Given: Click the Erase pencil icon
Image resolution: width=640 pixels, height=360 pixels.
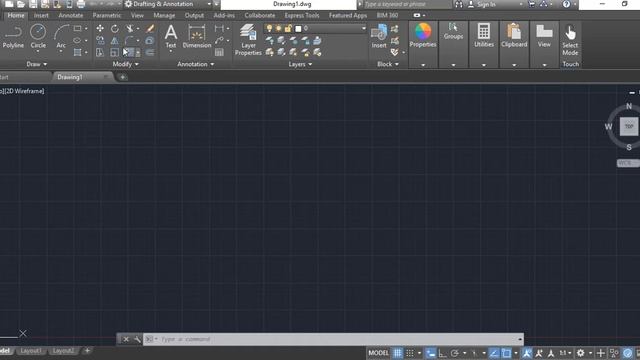Looking at the screenshot, I should pyautogui.click(x=150, y=29).
